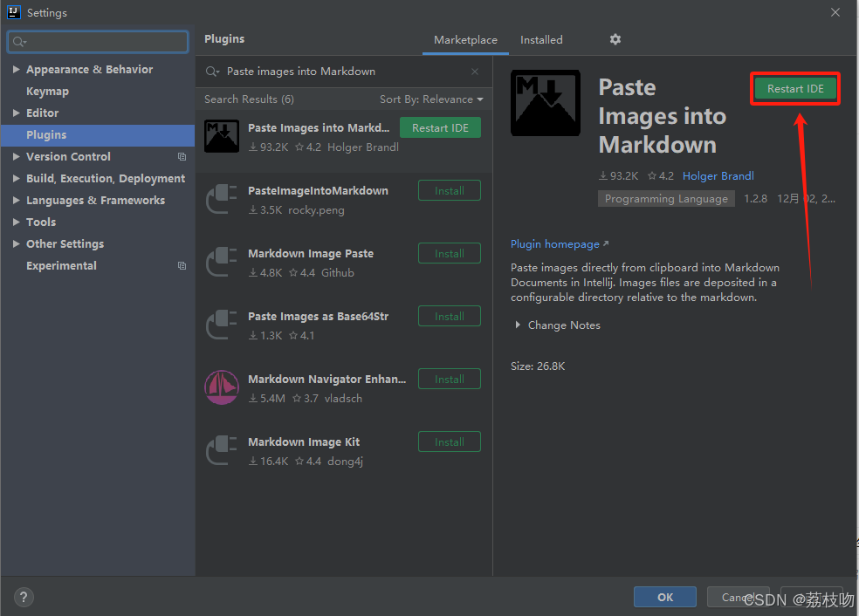859x616 pixels.
Task: Select Keymap in settings tree
Action: pos(48,92)
